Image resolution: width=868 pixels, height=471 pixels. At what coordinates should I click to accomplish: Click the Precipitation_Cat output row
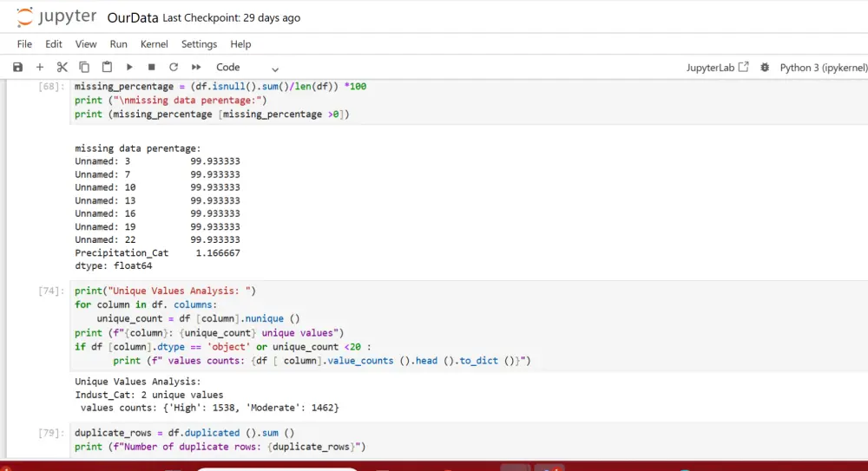pos(157,253)
